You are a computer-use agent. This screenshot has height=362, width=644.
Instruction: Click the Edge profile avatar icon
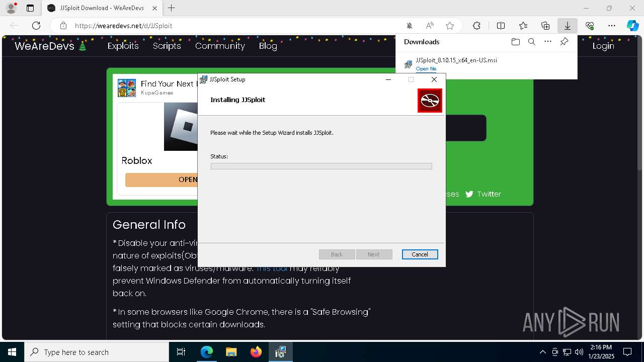[x=11, y=8]
